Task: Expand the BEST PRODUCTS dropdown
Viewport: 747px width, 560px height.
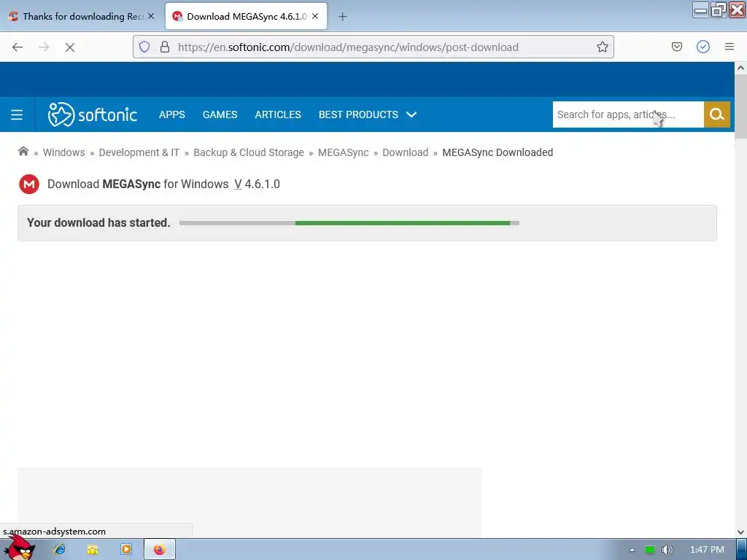Action: tap(368, 114)
